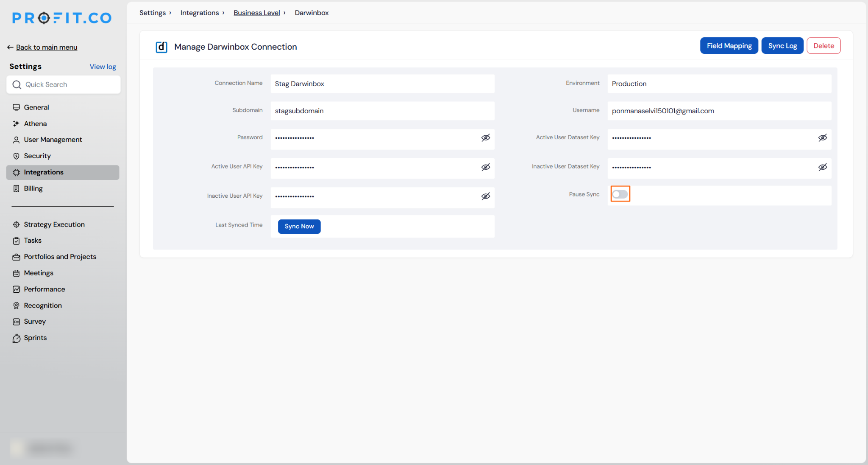Click the Portfolios and Projects briefcase icon
Screen dimensions: 868x465
(17, 257)
